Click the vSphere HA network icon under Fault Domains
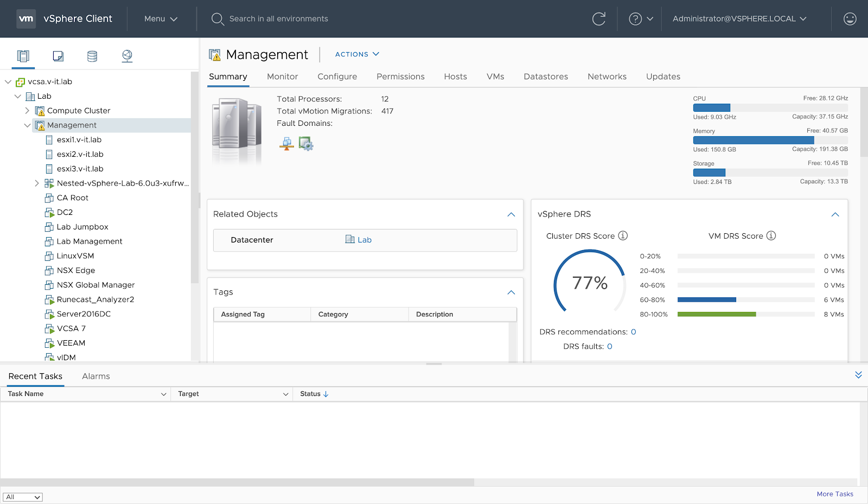 pos(286,144)
